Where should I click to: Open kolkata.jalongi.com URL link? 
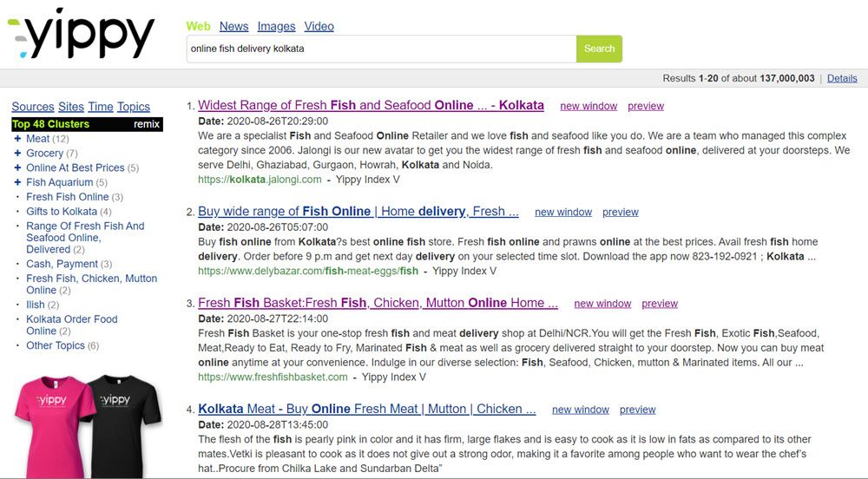pos(260,180)
